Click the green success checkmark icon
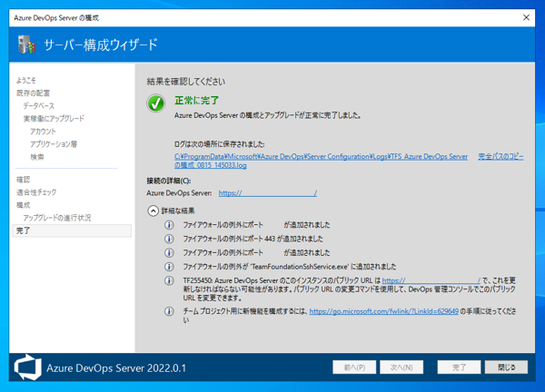This screenshot has width=545, height=392. [x=155, y=103]
